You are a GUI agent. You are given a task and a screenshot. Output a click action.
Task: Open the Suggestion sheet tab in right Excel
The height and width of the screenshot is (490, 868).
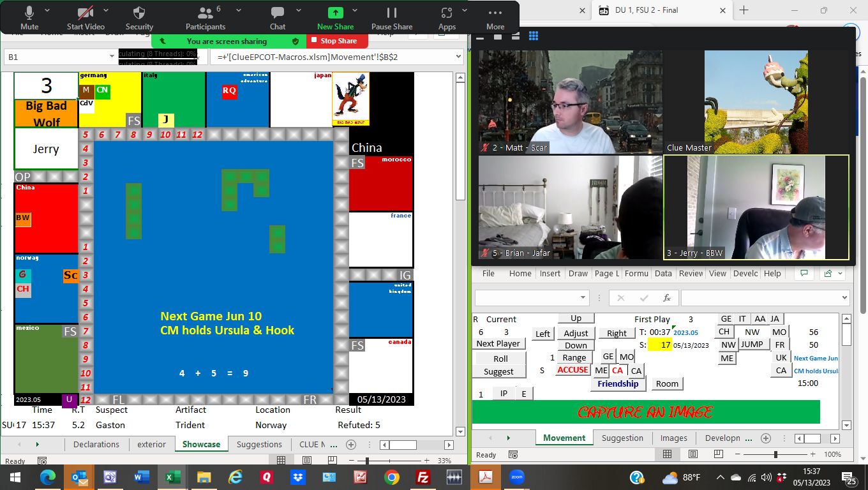point(622,438)
